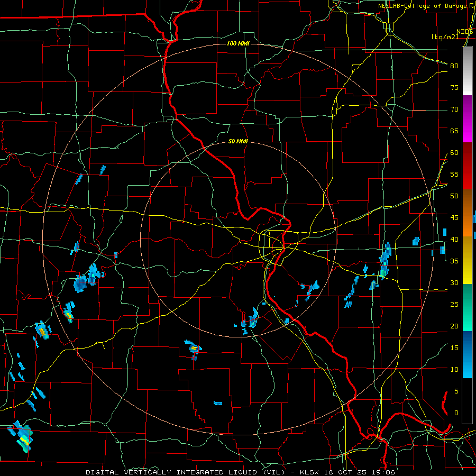
Task: Click the "65" value on the color scale
Action: [454, 131]
